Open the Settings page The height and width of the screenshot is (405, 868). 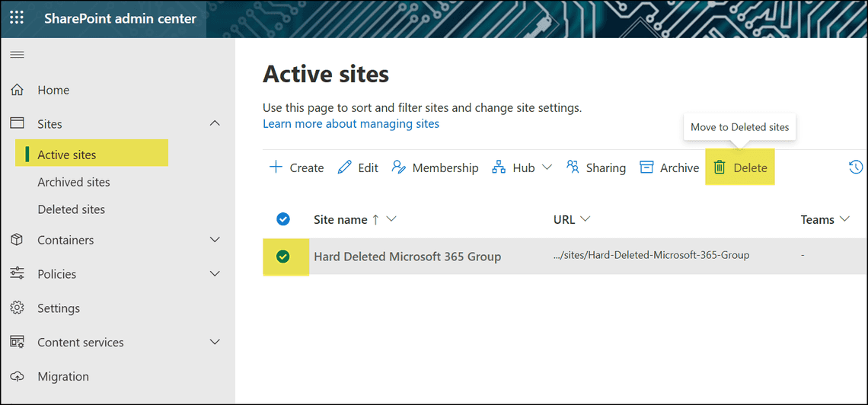tap(59, 308)
